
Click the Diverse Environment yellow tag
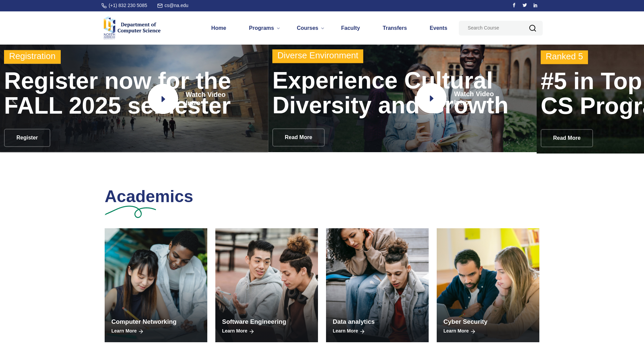point(318,56)
